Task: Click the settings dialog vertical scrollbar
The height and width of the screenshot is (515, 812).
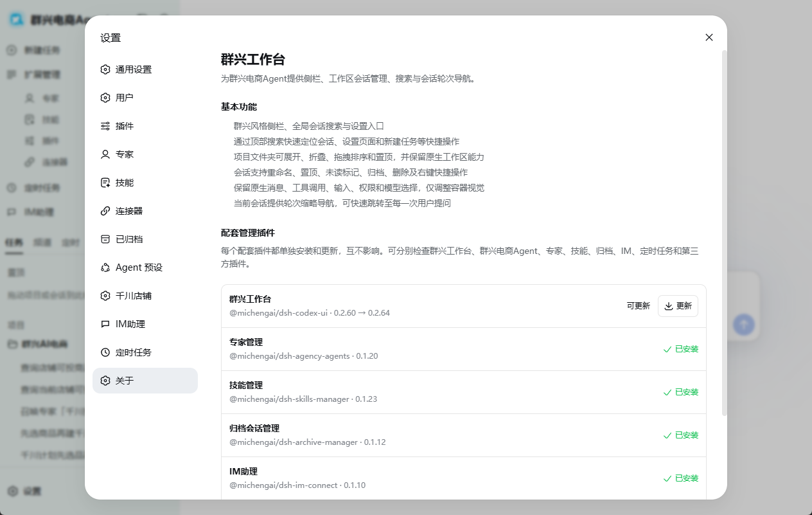Action: pos(725,231)
